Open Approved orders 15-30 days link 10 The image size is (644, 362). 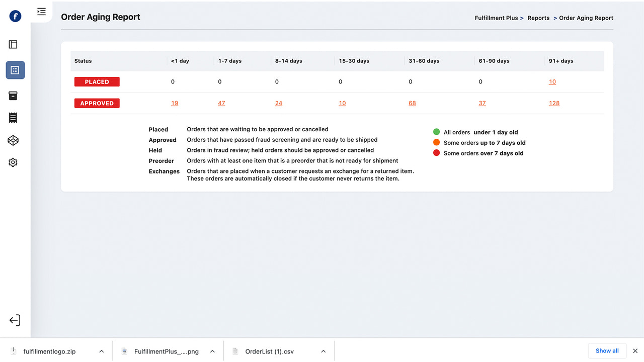pyautogui.click(x=342, y=103)
